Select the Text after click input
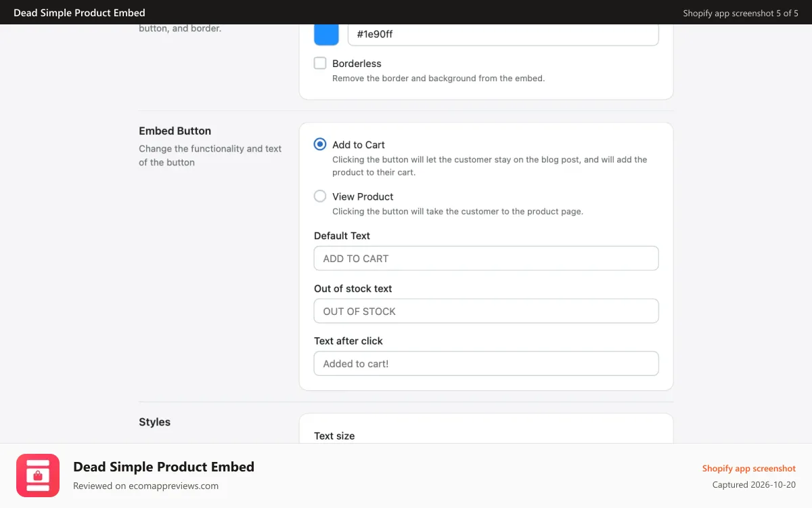The height and width of the screenshot is (508, 812). point(486,363)
